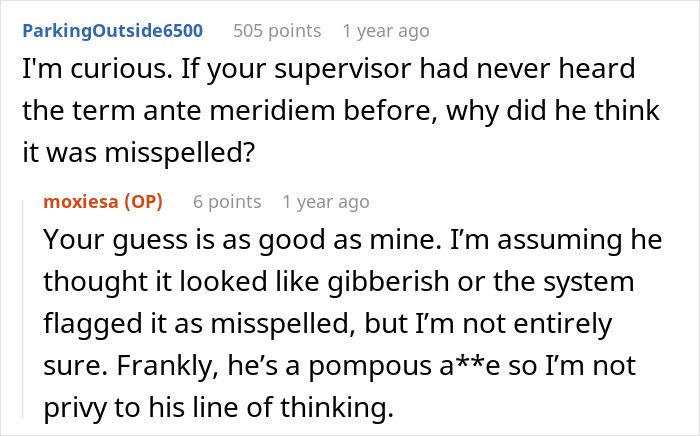The image size is (700, 436).
Task: Click timestamp on moxiesa's reply
Action: [325, 202]
